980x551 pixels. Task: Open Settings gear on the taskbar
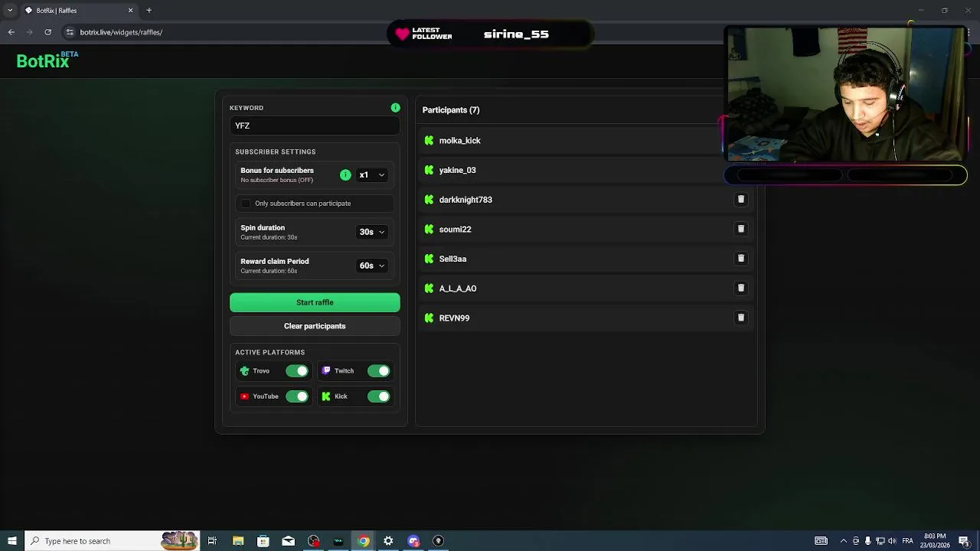(388, 541)
